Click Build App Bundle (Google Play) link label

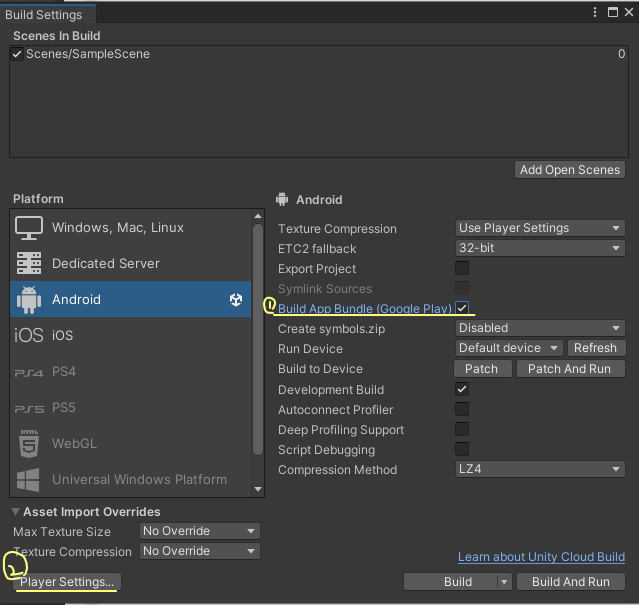coord(365,308)
